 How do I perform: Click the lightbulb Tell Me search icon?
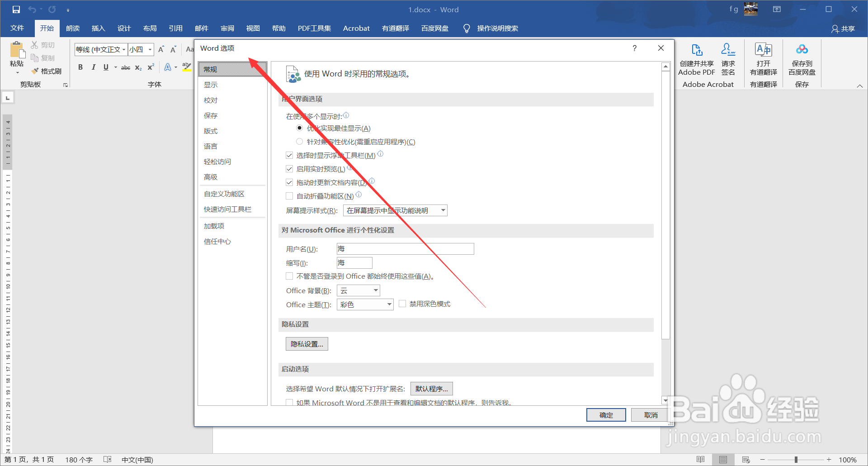[x=467, y=29]
